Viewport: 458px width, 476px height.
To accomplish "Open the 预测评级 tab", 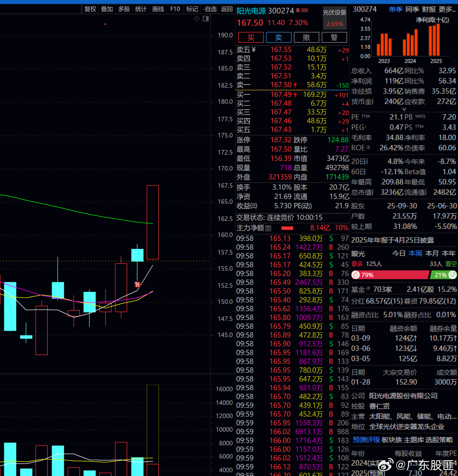I will click(366, 440).
